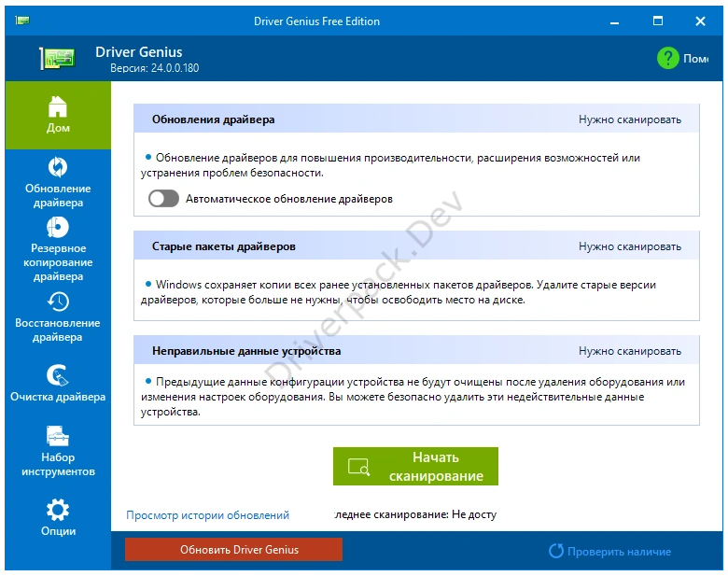Open Резервное копирование драйвера section label

[x=58, y=262]
